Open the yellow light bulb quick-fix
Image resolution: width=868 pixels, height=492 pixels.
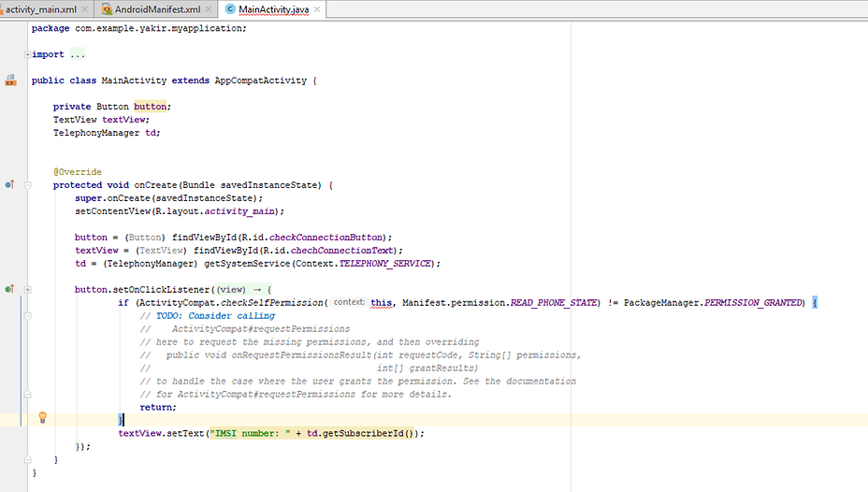point(43,418)
